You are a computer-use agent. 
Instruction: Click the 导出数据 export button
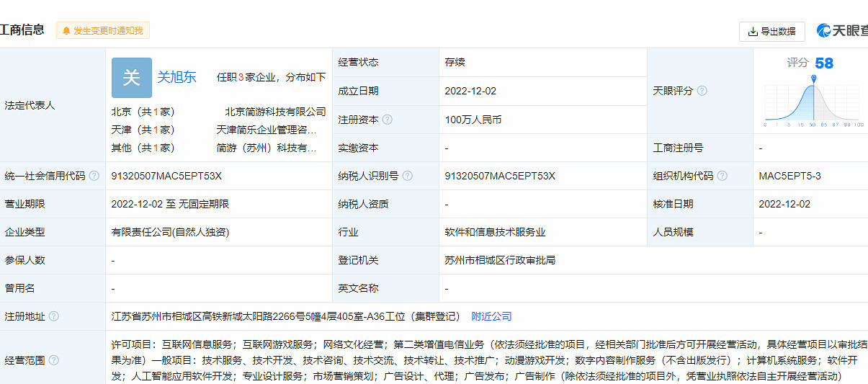(772, 32)
